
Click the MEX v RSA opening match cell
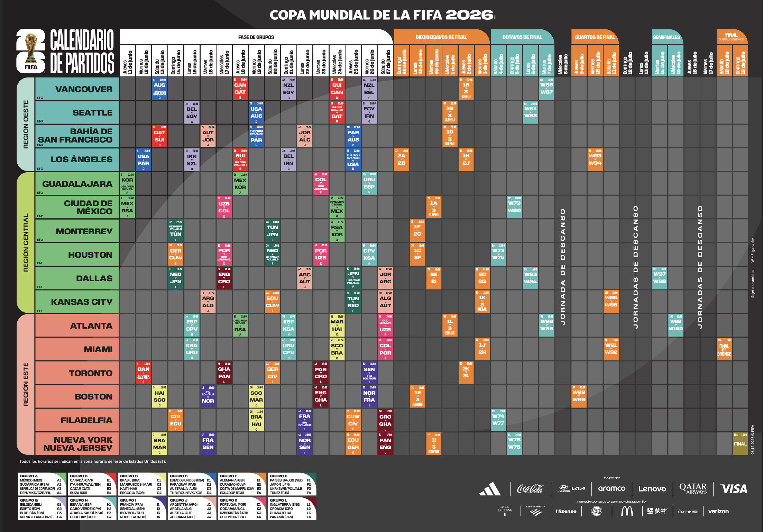point(127,207)
